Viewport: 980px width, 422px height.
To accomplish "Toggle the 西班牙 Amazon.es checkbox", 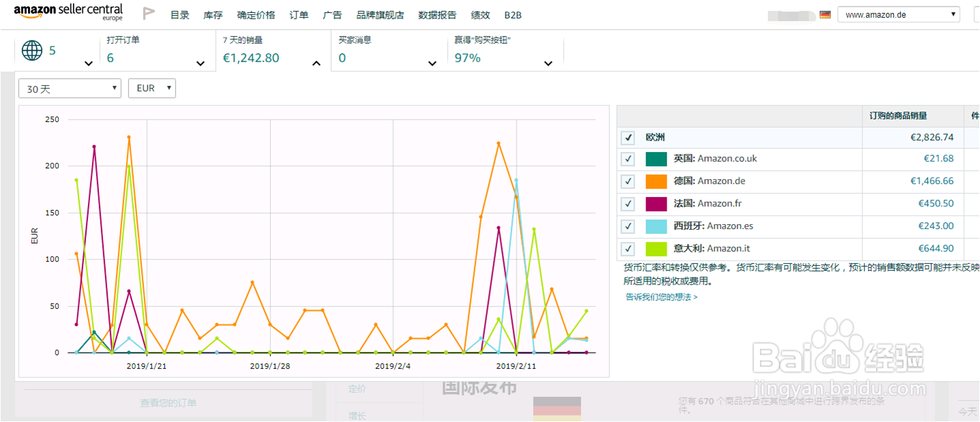I will pyautogui.click(x=628, y=226).
